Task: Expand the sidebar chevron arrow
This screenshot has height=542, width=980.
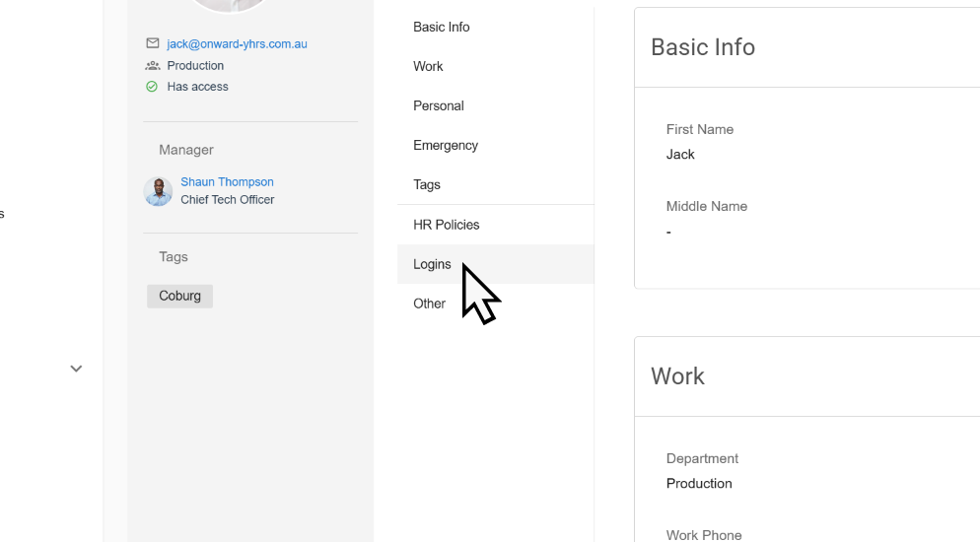Action: click(x=76, y=369)
